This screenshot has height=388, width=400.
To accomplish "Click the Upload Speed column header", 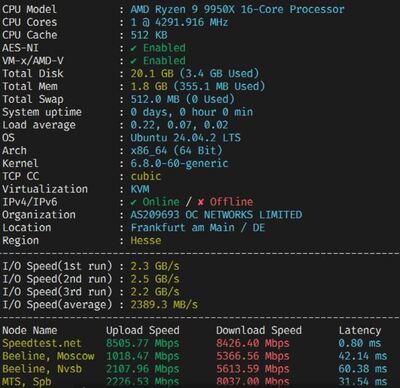I will coord(143,330).
